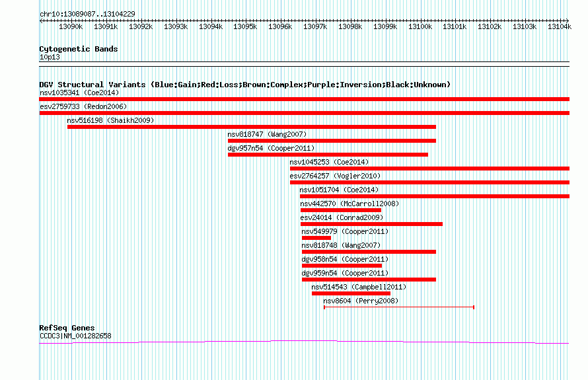Open dgv958n54 (Cooper2011) variant
This screenshot has width=588, height=380.
click(345, 259)
